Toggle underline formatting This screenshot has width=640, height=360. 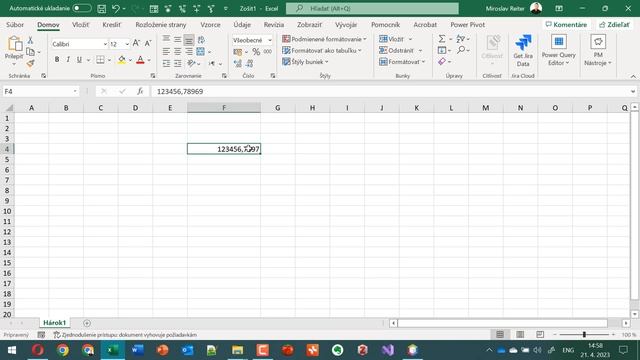pos(79,60)
